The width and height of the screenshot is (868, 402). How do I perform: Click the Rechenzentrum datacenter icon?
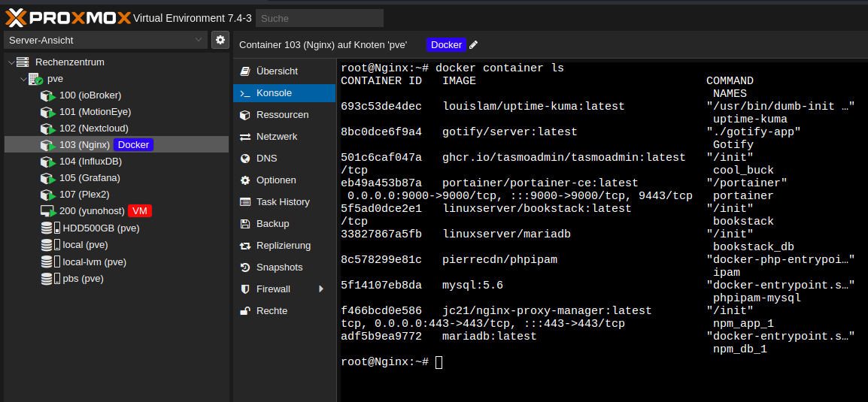(x=23, y=62)
